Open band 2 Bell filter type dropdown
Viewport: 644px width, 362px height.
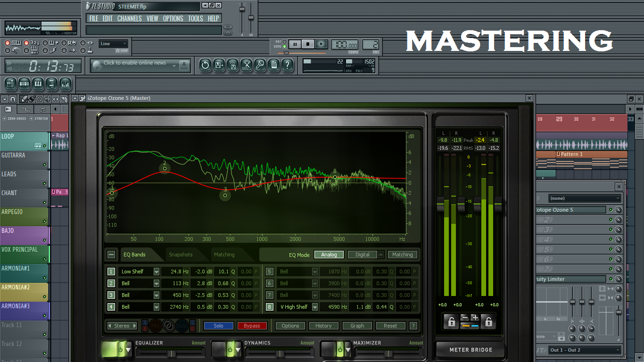[x=157, y=283]
